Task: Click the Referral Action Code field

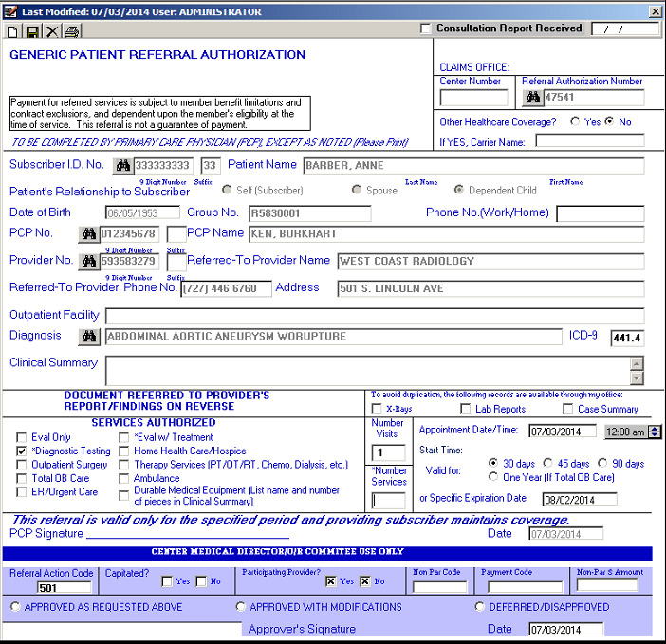Action: click(65, 587)
